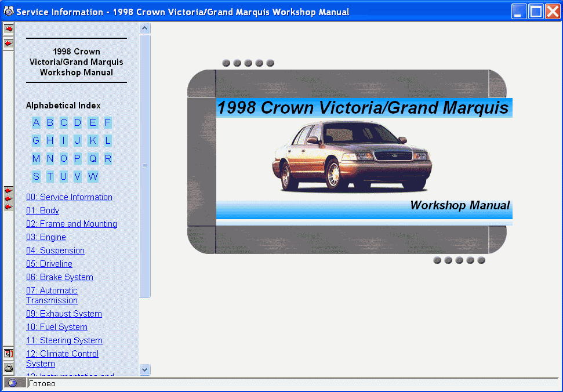Select index letter C
This screenshot has width=563, height=392.
pos(64,123)
